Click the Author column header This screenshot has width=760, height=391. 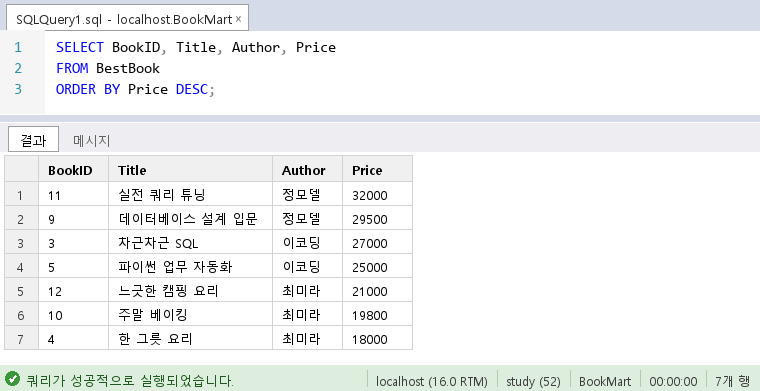click(x=307, y=169)
